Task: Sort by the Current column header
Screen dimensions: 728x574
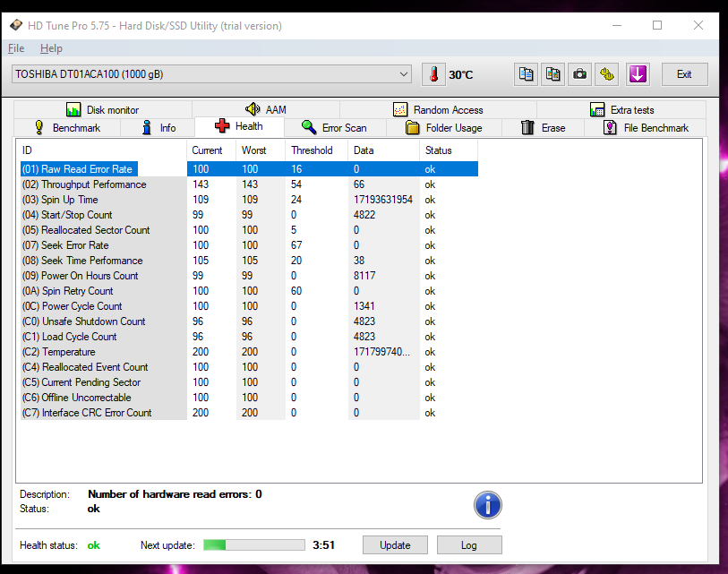Action: [x=211, y=150]
